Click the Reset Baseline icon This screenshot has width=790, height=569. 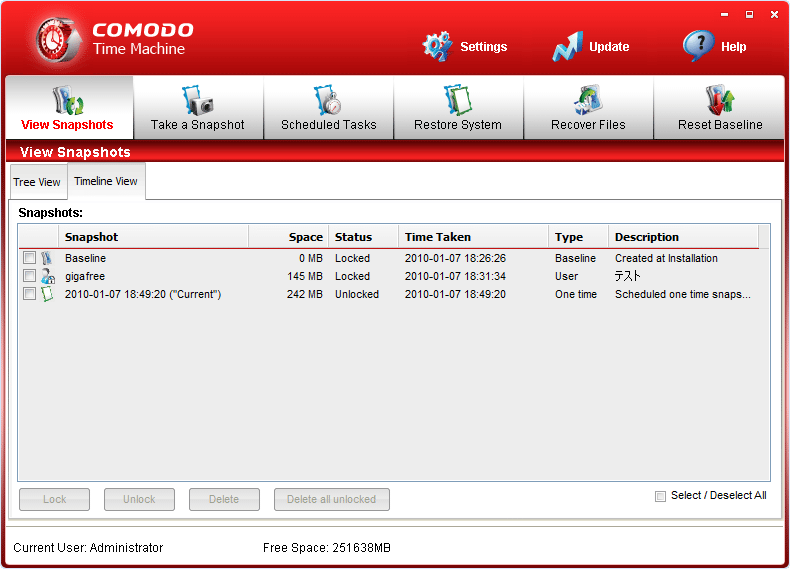point(719,100)
